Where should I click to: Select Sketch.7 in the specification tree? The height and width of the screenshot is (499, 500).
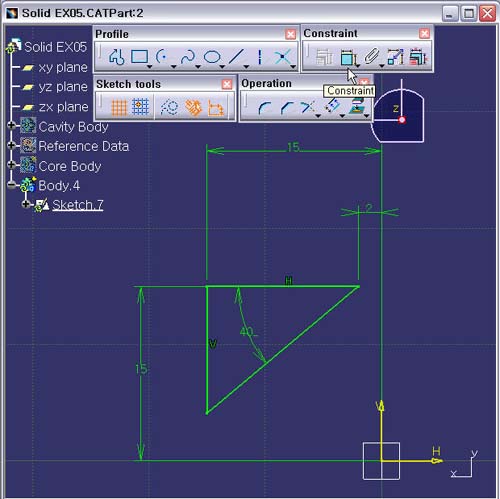click(78, 205)
